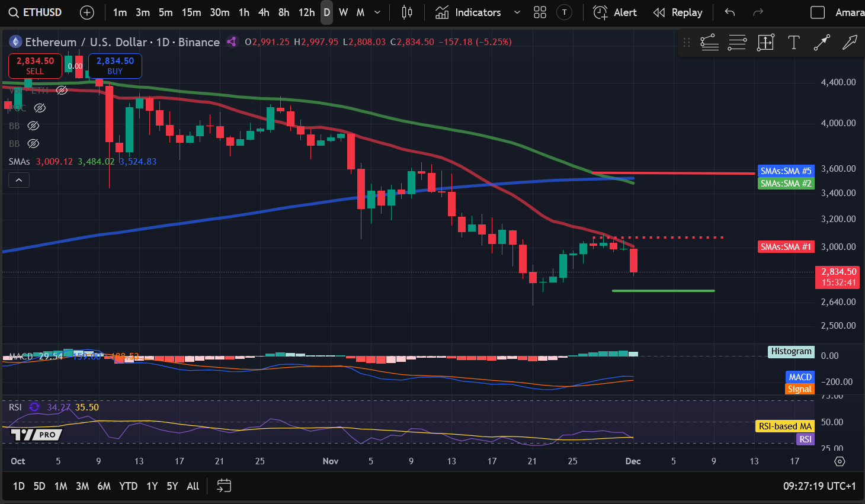The width and height of the screenshot is (865, 504).
Task: Collapse the indicator list using the chevron
Action: click(x=18, y=179)
